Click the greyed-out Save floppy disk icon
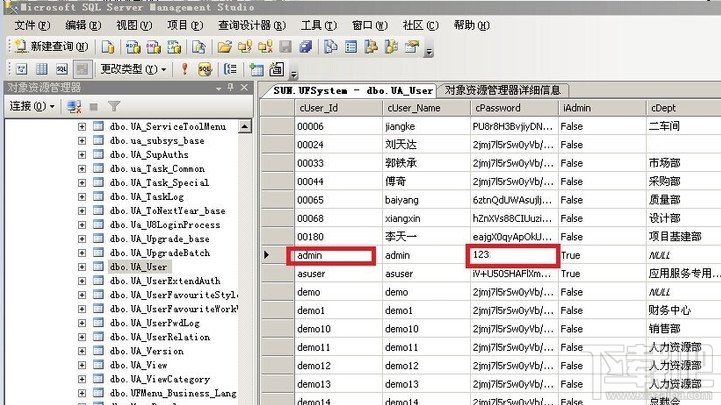721x405 pixels. (x=286, y=46)
